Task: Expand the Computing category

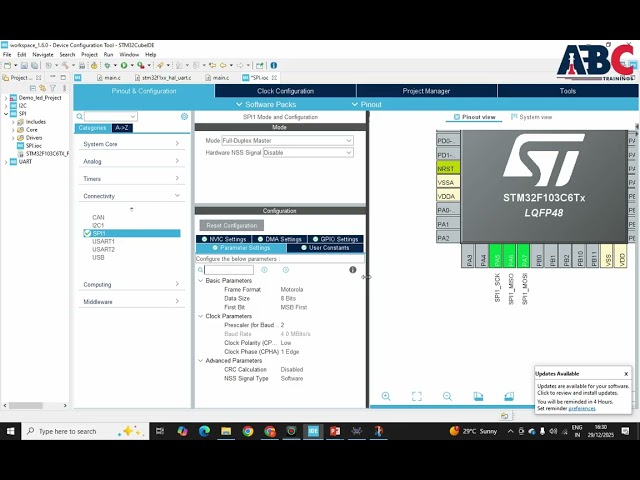Action: coord(131,284)
